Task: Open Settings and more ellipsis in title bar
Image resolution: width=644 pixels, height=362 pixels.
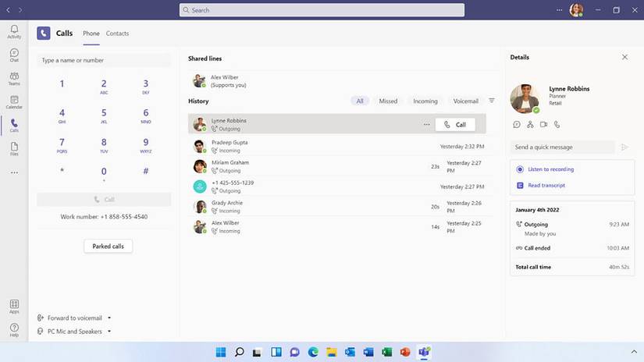Action: 559,10
